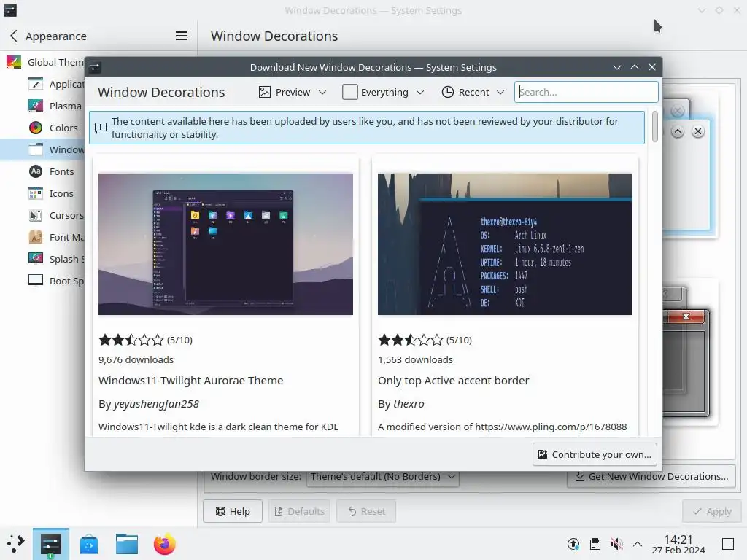Open the application launcher in the taskbar

[x=16, y=544]
